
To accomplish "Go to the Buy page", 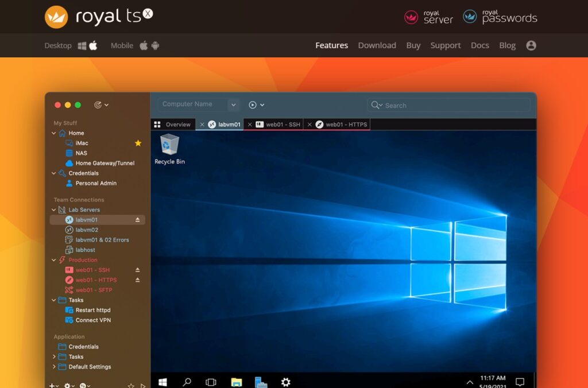I will point(413,45).
